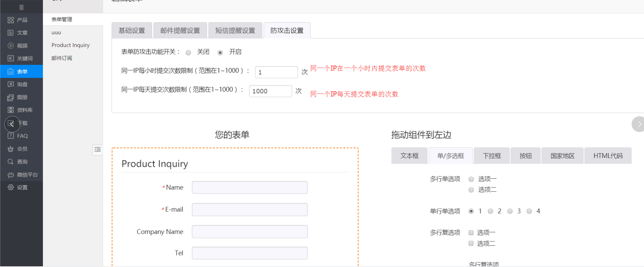The height and width of the screenshot is (267, 644).
Task: Open 关键词 (Keywords) icon in sidebar
Action: 11,59
